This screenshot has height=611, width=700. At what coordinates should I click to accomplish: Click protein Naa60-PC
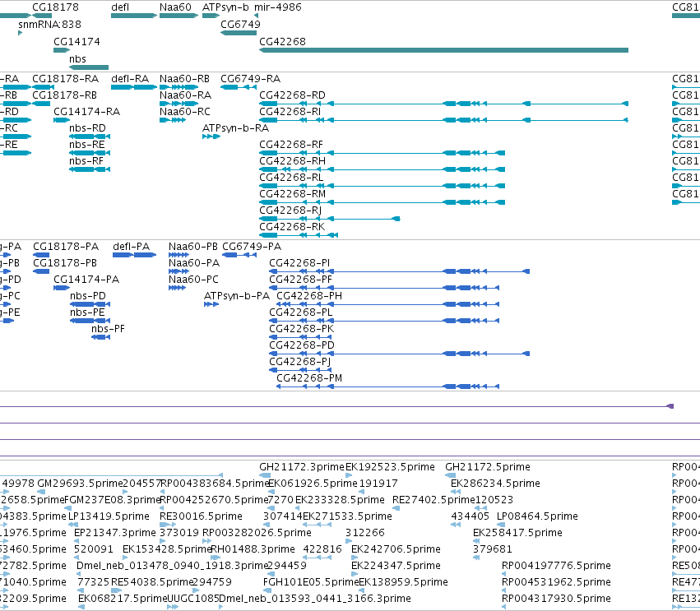[177, 288]
